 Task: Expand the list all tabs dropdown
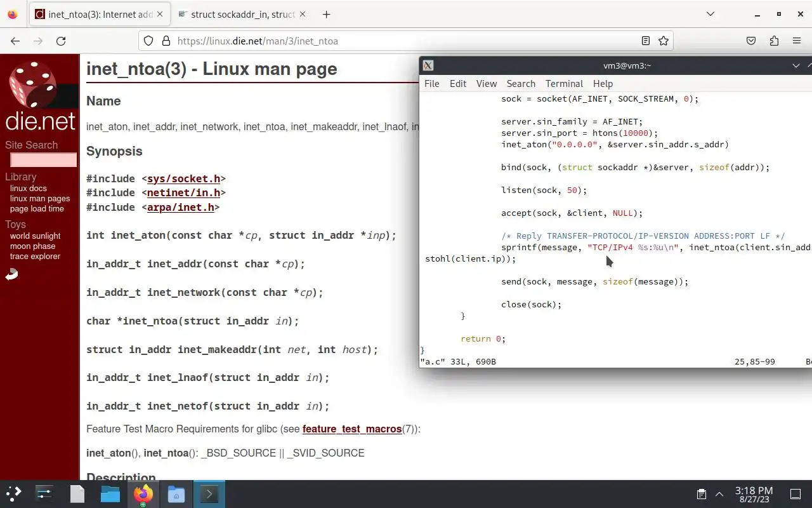710,14
